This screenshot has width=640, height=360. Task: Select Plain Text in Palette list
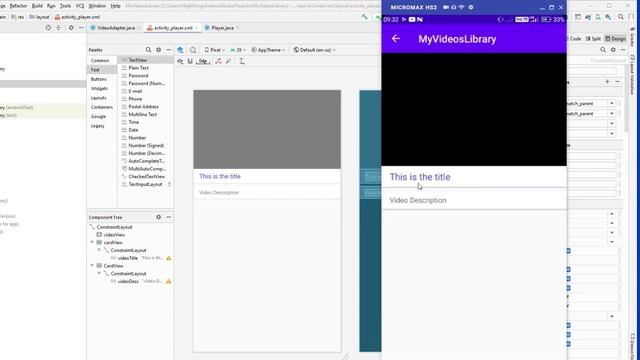[139, 68]
